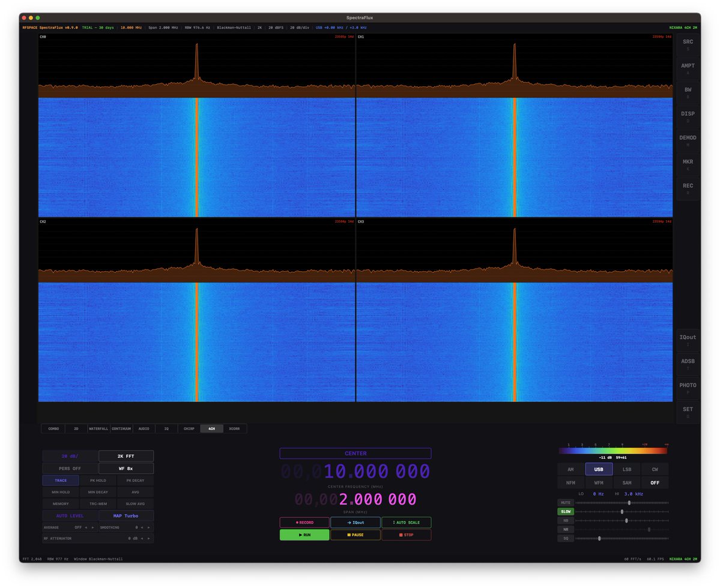Image resolution: width=720 pixels, height=588 pixels.
Task: Toggle the SLOW AGC button
Action: coord(566,511)
